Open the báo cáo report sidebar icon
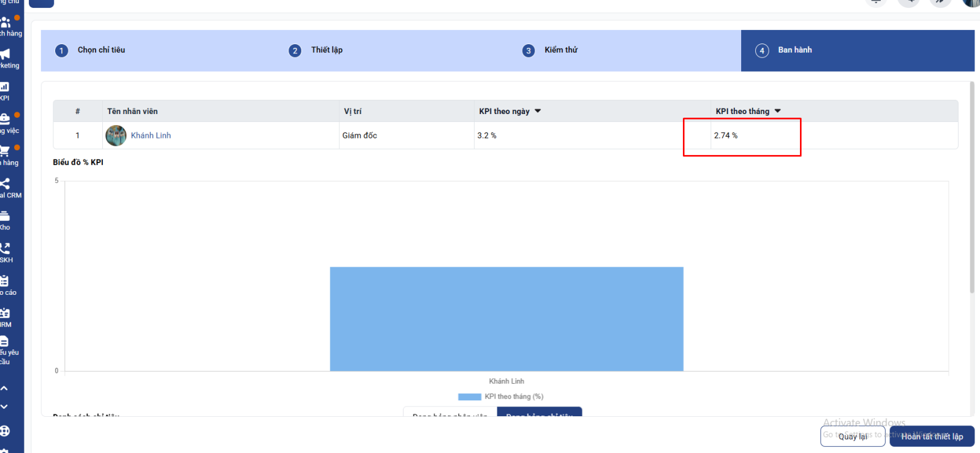Screen dimensions: 980x453 coord(5,281)
